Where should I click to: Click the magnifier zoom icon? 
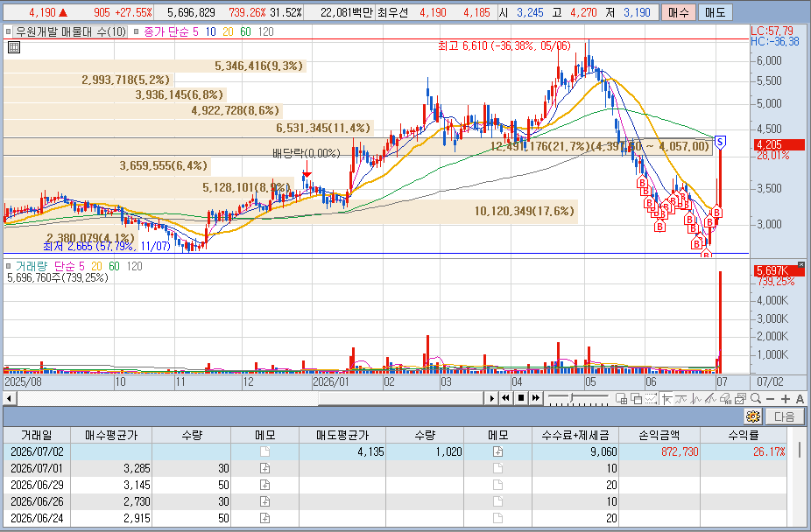pyautogui.click(x=756, y=399)
